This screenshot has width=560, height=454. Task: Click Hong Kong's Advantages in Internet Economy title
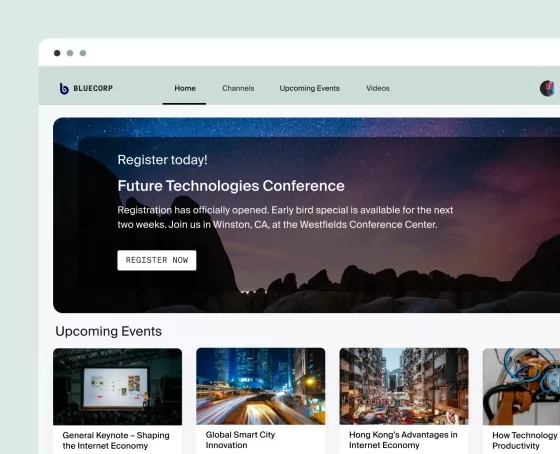pyautogui.click(x=403, y=440)
